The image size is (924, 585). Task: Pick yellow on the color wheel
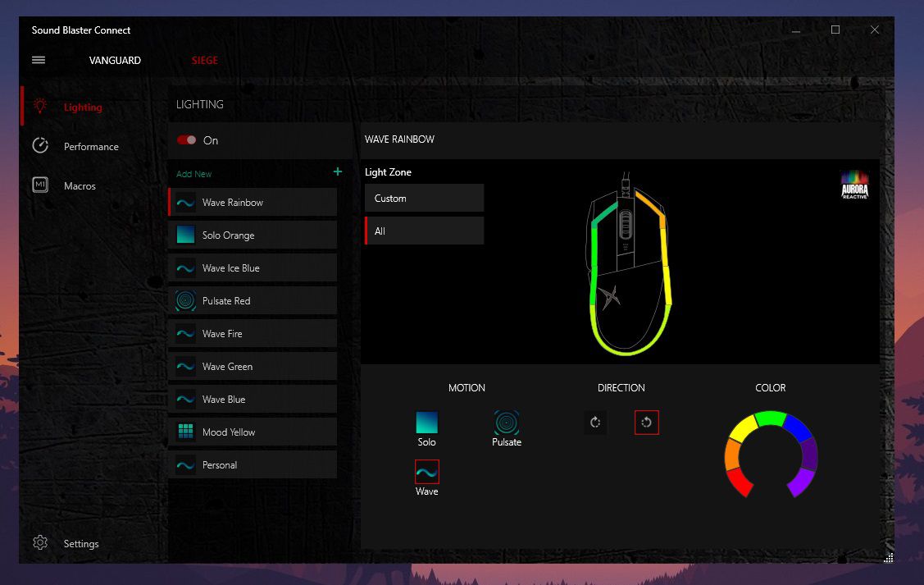(x=744, y=428)
